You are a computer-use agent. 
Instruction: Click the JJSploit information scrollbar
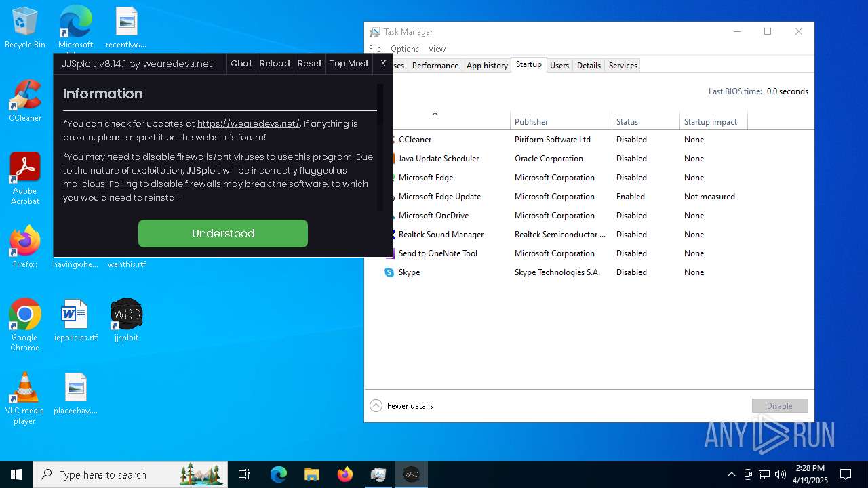(380, 147)
